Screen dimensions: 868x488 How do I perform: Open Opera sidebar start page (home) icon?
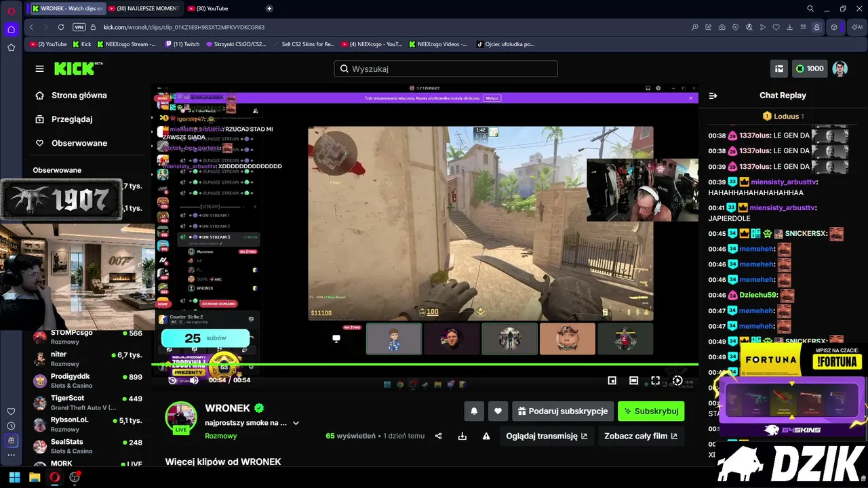pyautogui.click(x=11, y=29)
